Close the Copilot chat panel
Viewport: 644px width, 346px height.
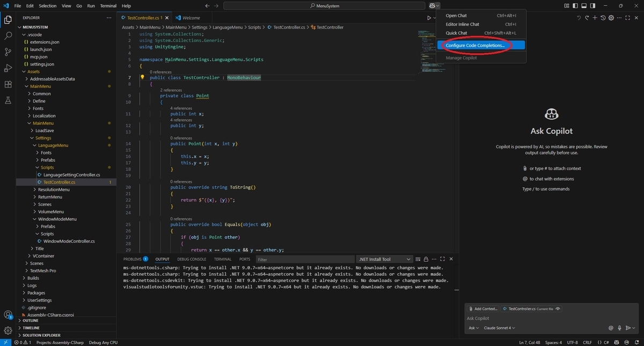pyautogui.click(x=636, y=18)
